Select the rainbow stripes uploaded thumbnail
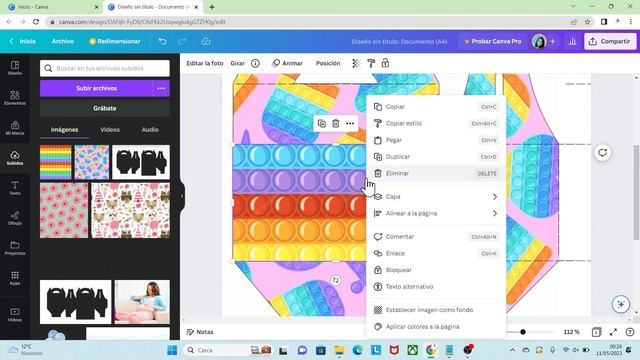The image size is (640, 360). pos(56,162)
